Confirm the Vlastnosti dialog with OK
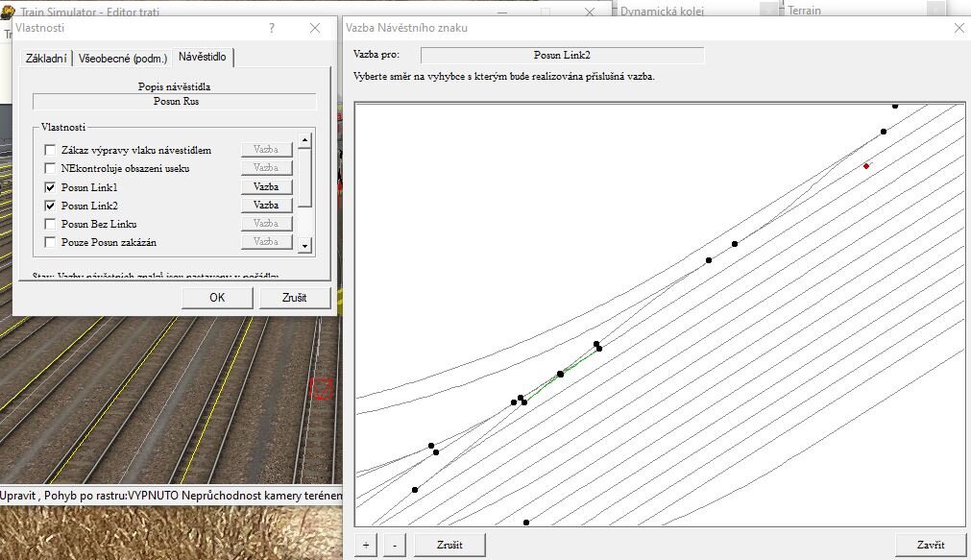The image size is (971, 560). click(217, 298)
